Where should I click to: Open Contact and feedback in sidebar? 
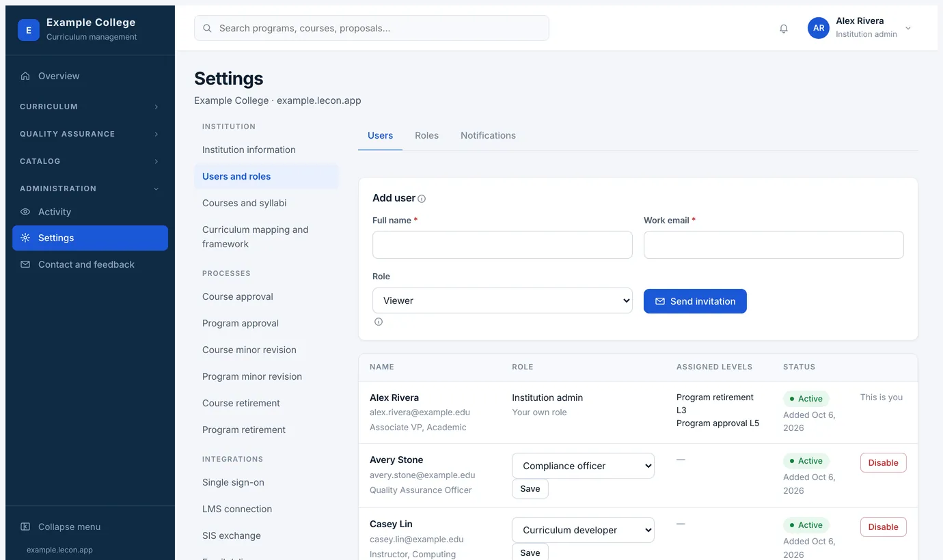click(x=90, y=264)
